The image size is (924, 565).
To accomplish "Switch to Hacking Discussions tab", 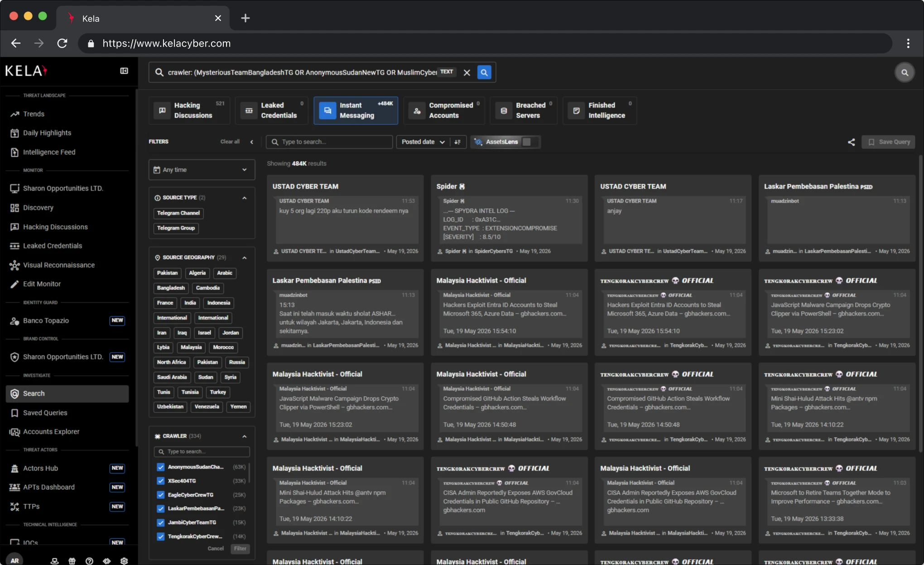I will tap(189, 110).
